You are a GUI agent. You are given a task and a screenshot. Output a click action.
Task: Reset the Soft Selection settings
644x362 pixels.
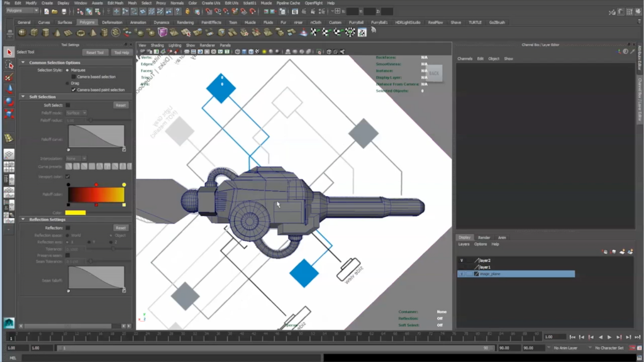point(121,105)
